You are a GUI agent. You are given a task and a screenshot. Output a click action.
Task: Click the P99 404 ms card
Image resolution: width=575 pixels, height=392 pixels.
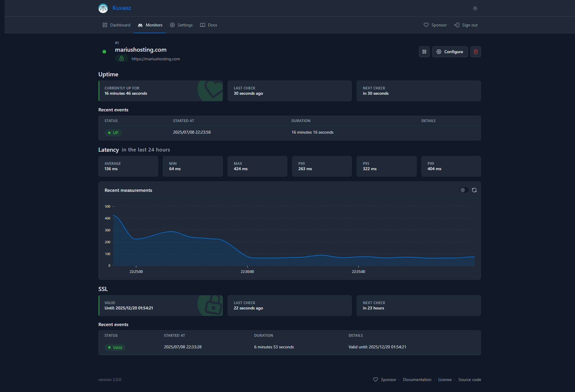[451, 166]
